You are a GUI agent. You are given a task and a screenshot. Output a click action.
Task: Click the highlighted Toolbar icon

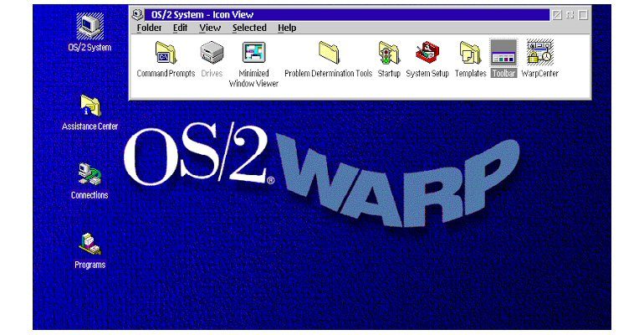click(503, 54)
